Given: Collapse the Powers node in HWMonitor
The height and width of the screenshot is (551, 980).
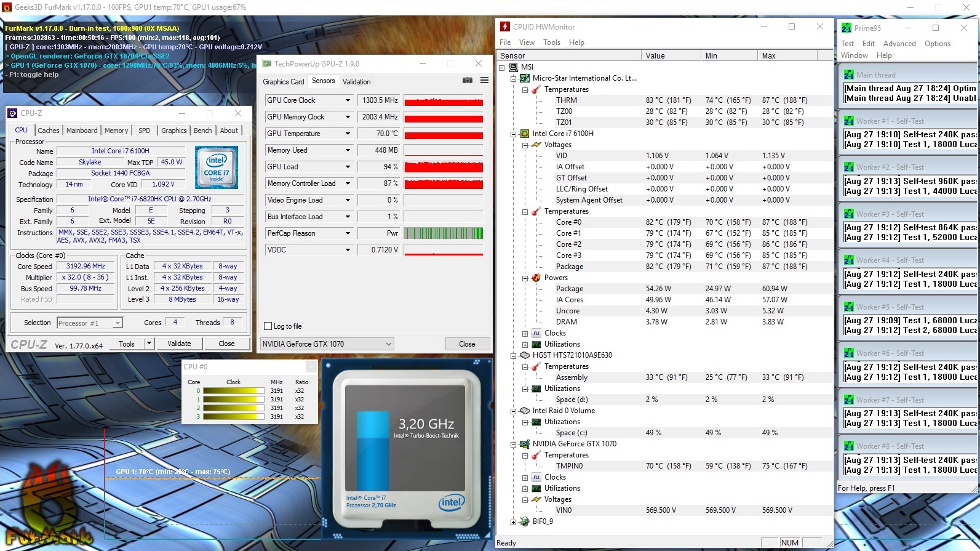Looking at the screenshot, I should click(x=525, y=278).
